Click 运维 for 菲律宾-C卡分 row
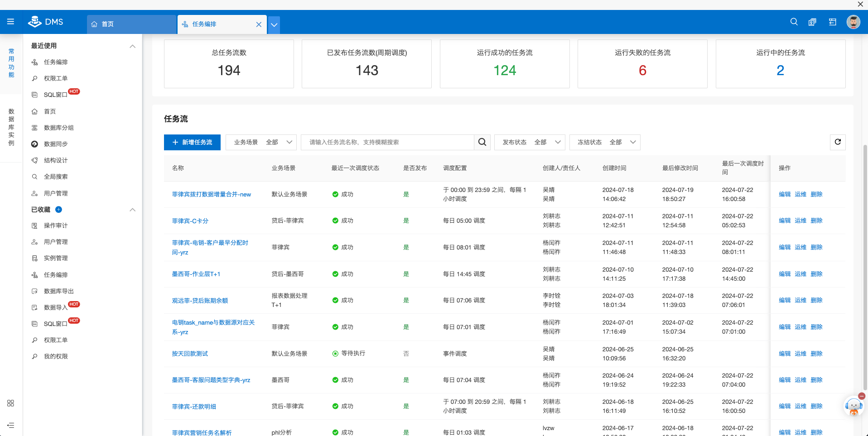The height and width of the screenshot is (436, 868). pos(800,220)
